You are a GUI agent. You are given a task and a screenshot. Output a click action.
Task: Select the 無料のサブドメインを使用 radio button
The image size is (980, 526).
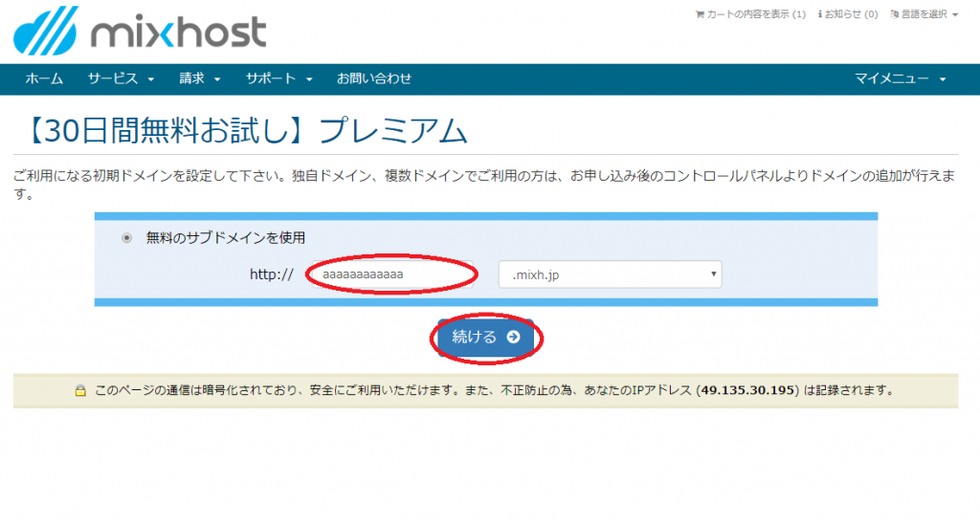point(127,238)
